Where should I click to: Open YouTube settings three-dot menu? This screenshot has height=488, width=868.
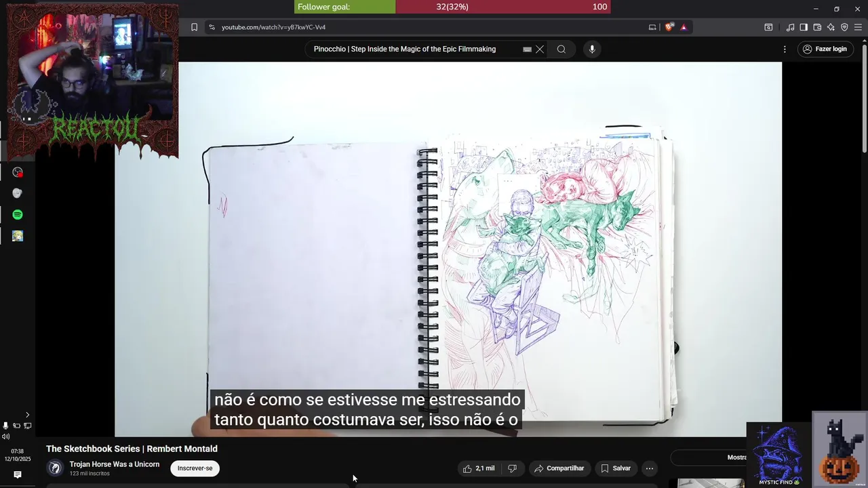tap(785, 49)
